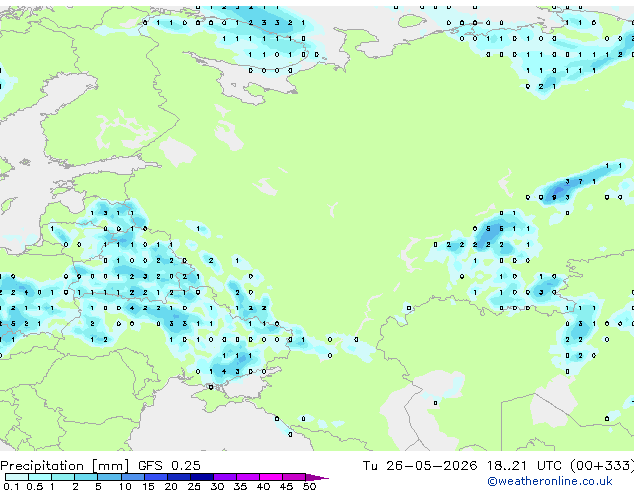
Task: Click the legend swatch between 5 and 10
Action: (x=110, y=477)
